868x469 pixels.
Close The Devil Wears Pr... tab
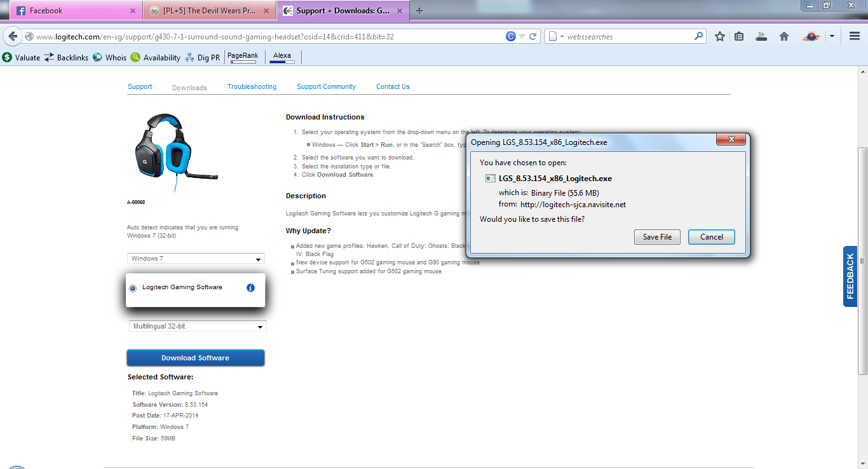pos(266,11)
